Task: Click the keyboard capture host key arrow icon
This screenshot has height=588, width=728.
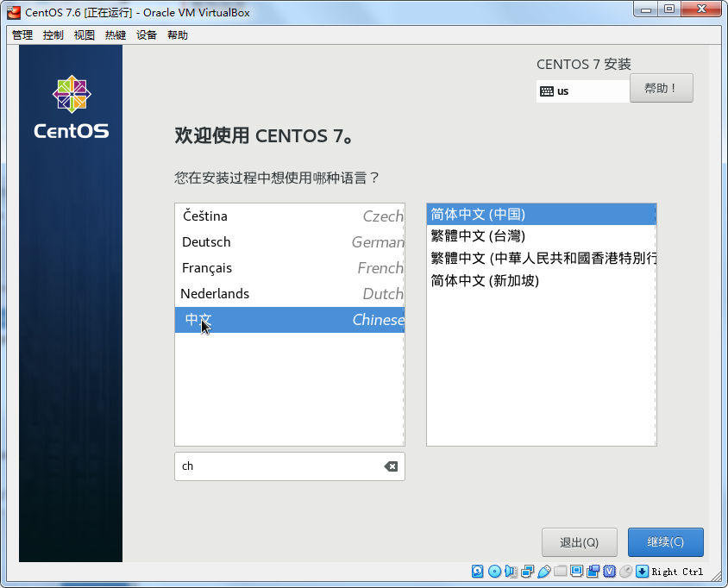Action: pos(642,572)
